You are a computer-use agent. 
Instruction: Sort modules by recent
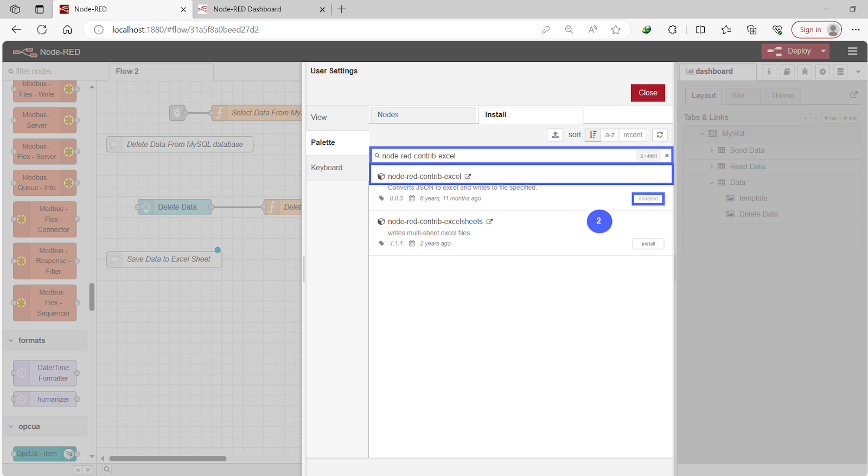pos(633,135)
